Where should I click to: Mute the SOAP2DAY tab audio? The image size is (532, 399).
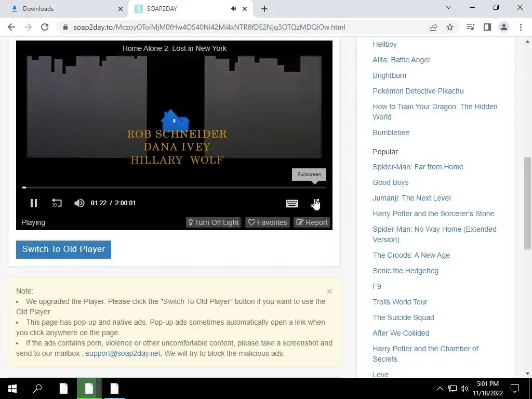(x=233, y=9)
